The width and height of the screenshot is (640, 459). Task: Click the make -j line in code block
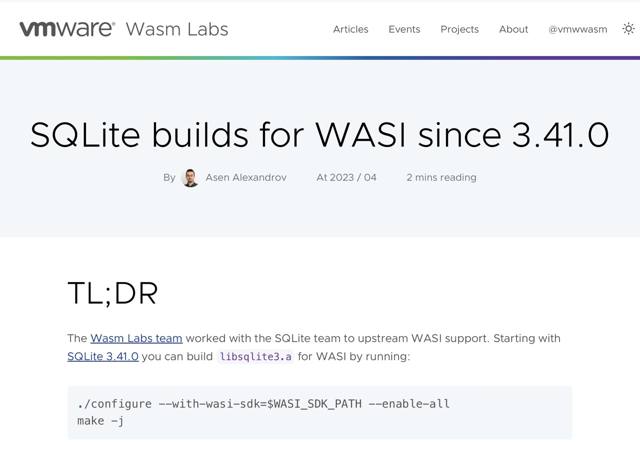tap(100, 421)
